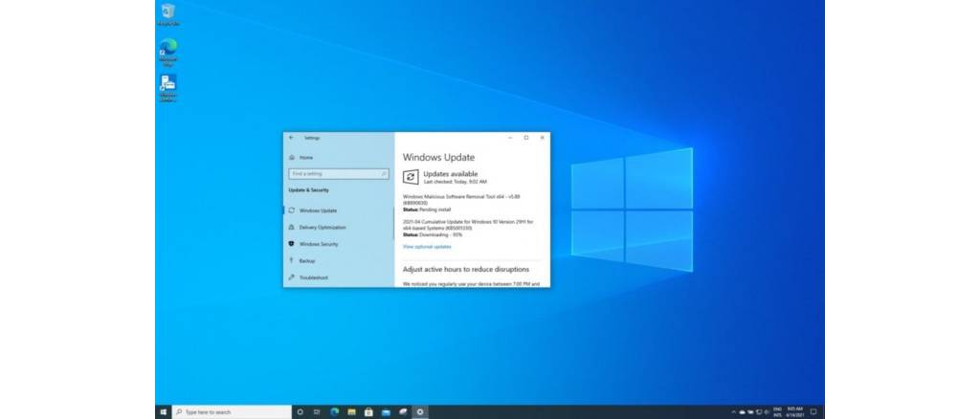Screen dimensions: 980x419
Task: Maximize the Settings window
Action: (x=526, y=138)
